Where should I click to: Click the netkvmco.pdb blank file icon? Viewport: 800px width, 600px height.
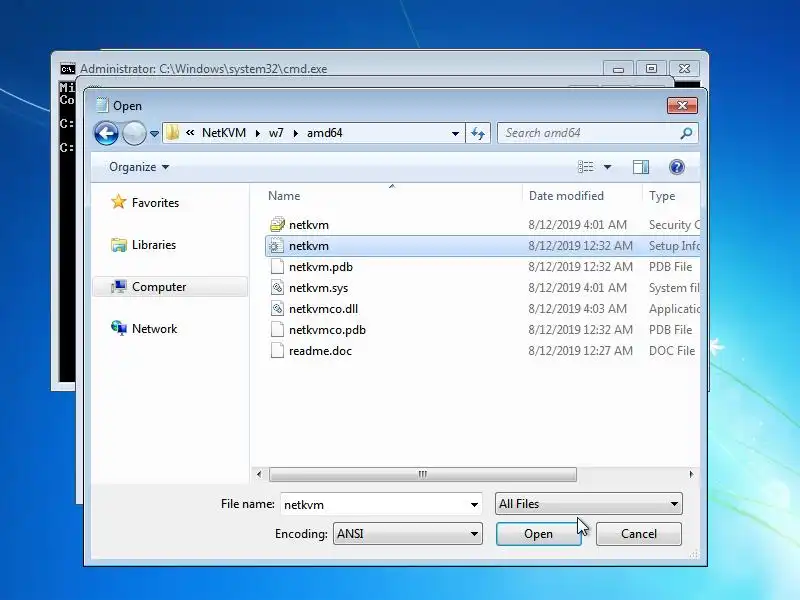pos(277,330)
